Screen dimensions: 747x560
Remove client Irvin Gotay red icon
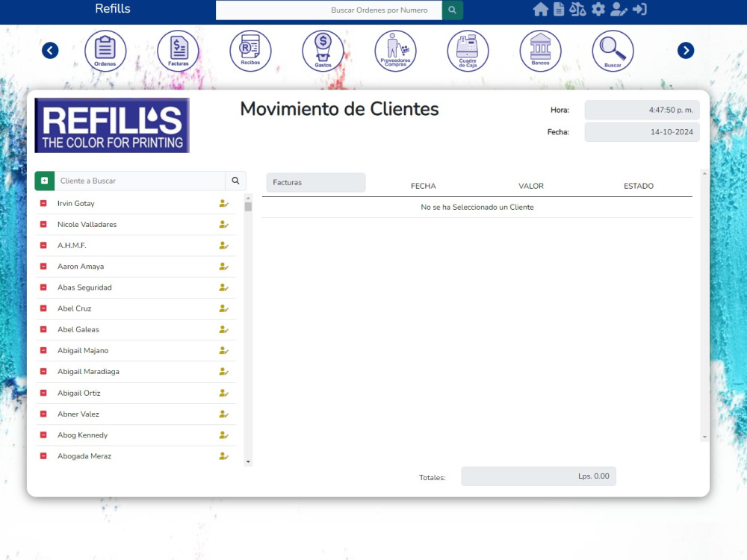point(43,203)
